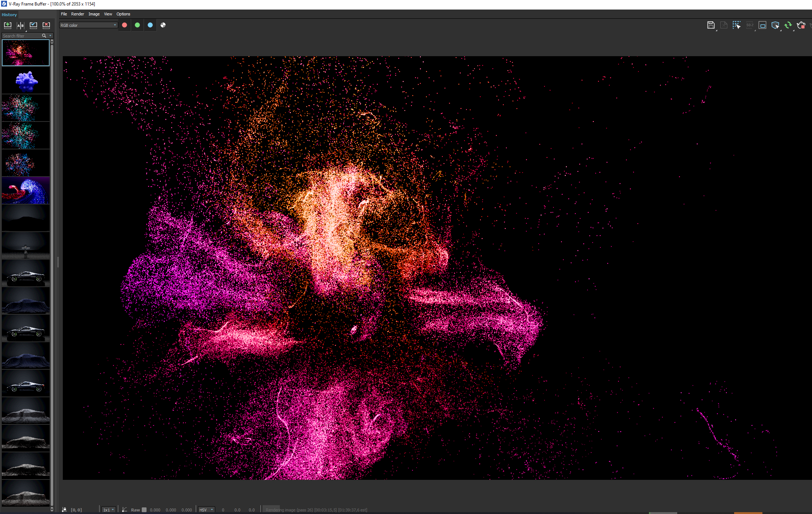
Task: Select the first uncovered sports car thumbnail
Action: 26,273
